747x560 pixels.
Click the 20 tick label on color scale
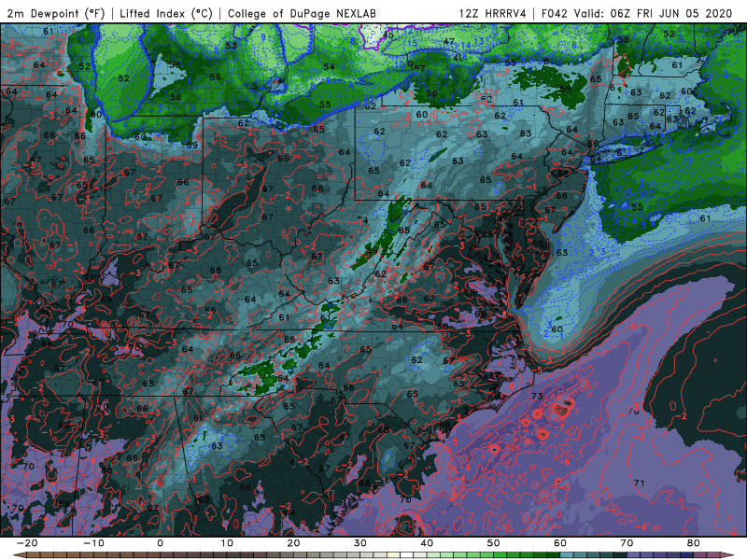click(x=293, y=543)
